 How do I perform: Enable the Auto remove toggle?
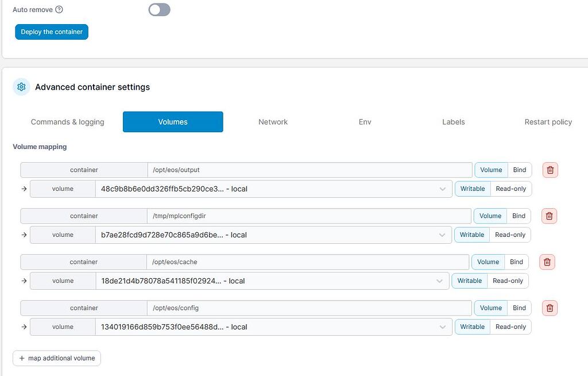[x=158, y=10]
